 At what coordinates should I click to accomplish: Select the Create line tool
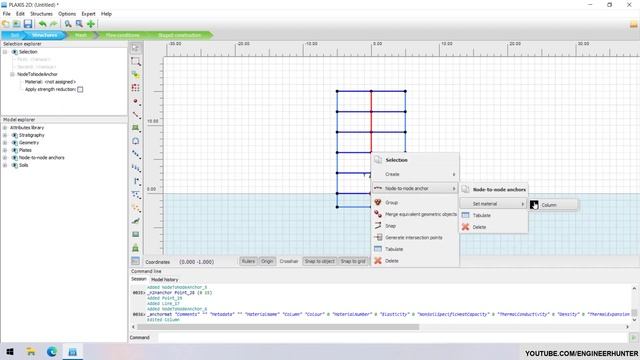tap(136, 115)
